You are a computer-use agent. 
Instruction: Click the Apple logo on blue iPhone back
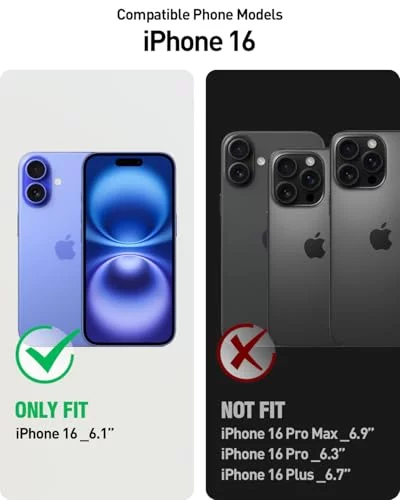coord(65,247)
